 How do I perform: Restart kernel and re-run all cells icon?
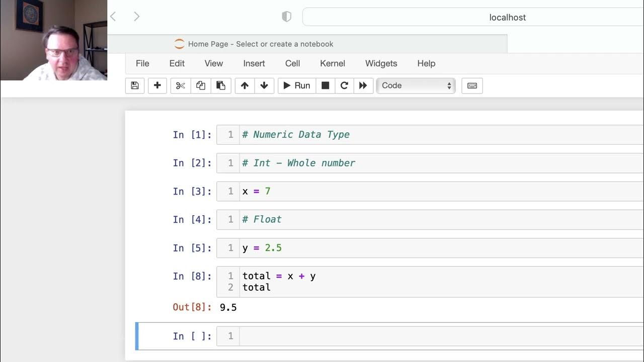(363, 85)
